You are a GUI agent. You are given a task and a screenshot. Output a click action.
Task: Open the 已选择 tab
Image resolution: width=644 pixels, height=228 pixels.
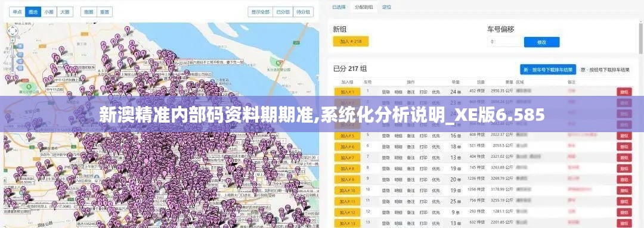(x=339, y=7)
